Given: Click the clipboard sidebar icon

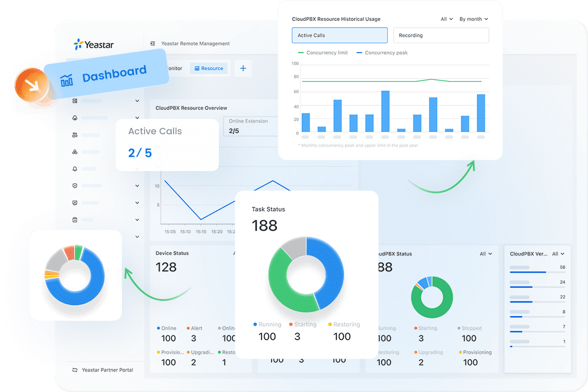Looking at the screenshot, I should (x=75, y=220).
